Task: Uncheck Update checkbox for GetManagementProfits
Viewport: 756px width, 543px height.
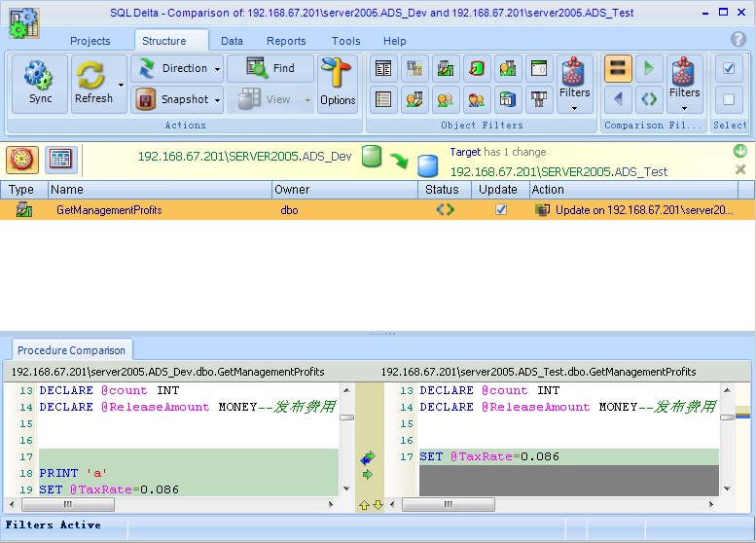Action: [501, 209]
